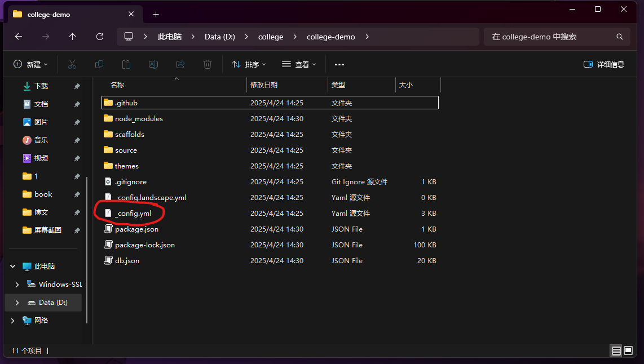This screenshot has width=644, height=364.
Task: Click the Share icon in toolbar
Action: pos(180,64)
